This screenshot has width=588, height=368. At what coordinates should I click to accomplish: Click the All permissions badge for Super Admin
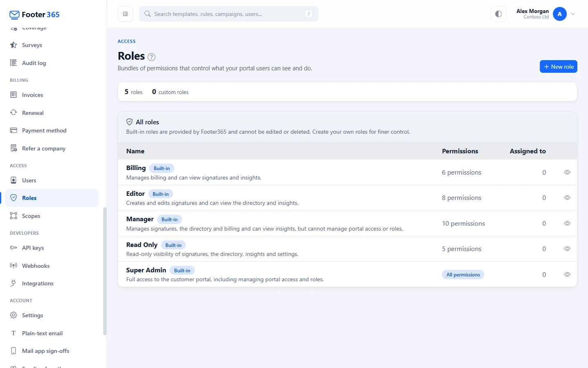coord(463,275)
